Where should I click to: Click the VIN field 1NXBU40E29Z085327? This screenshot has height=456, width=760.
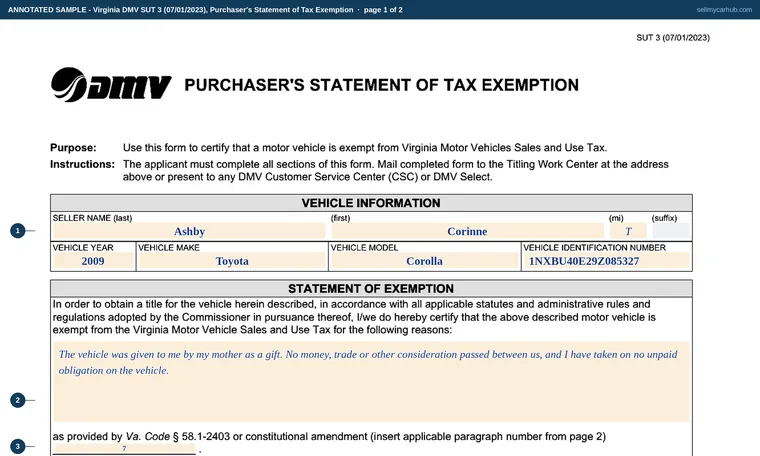pos(606,261)
